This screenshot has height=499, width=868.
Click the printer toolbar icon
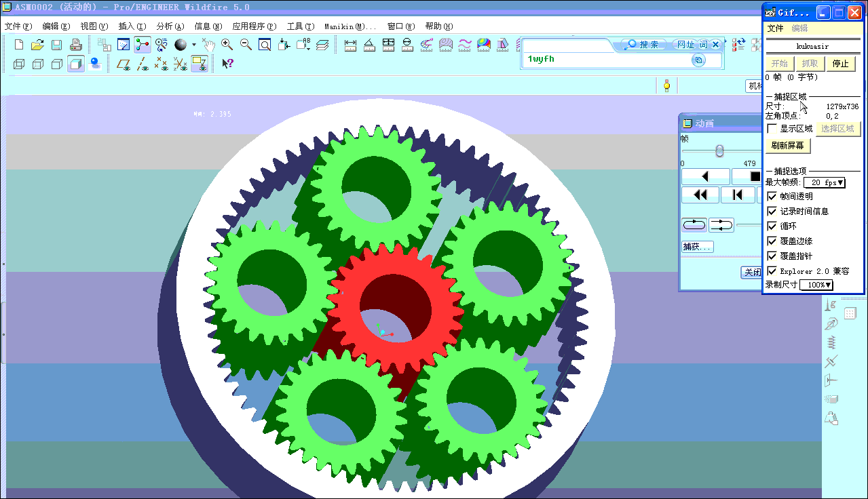click(76, 45)
